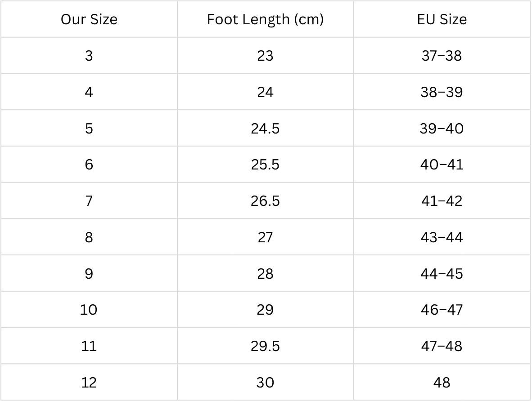Select the EU size 41–42 cell
Image resolution: width=532 pixels, height=401 pixels.
click(442, 201)
